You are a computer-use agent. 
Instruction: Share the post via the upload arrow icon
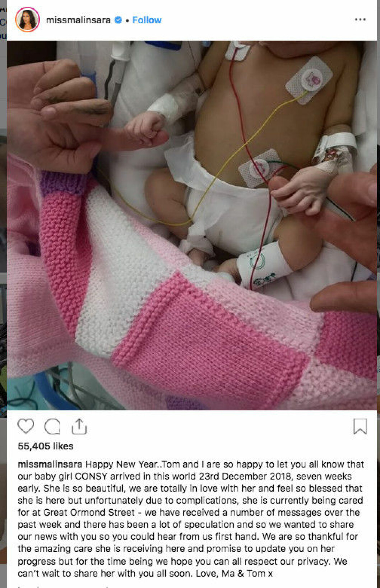point(79,426)
